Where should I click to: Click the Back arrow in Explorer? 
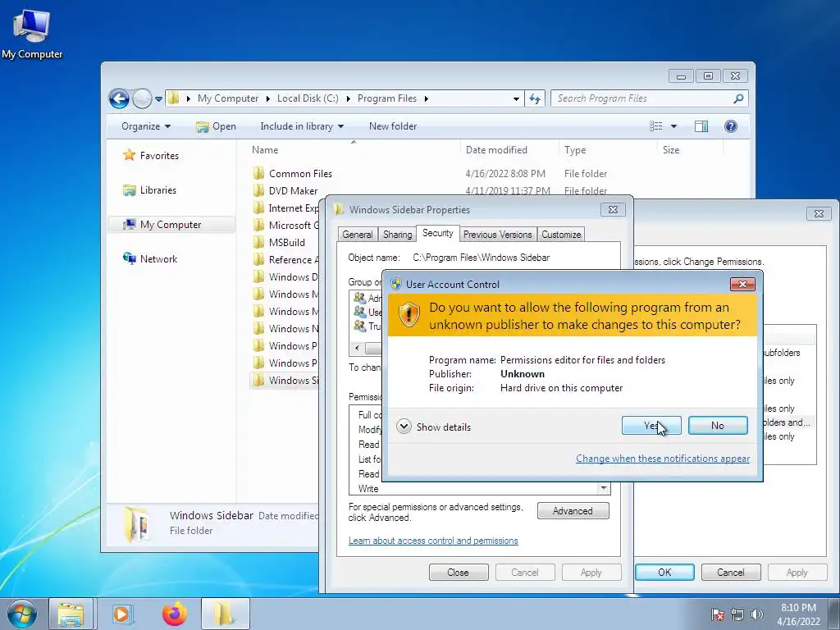tap(119, 98)
